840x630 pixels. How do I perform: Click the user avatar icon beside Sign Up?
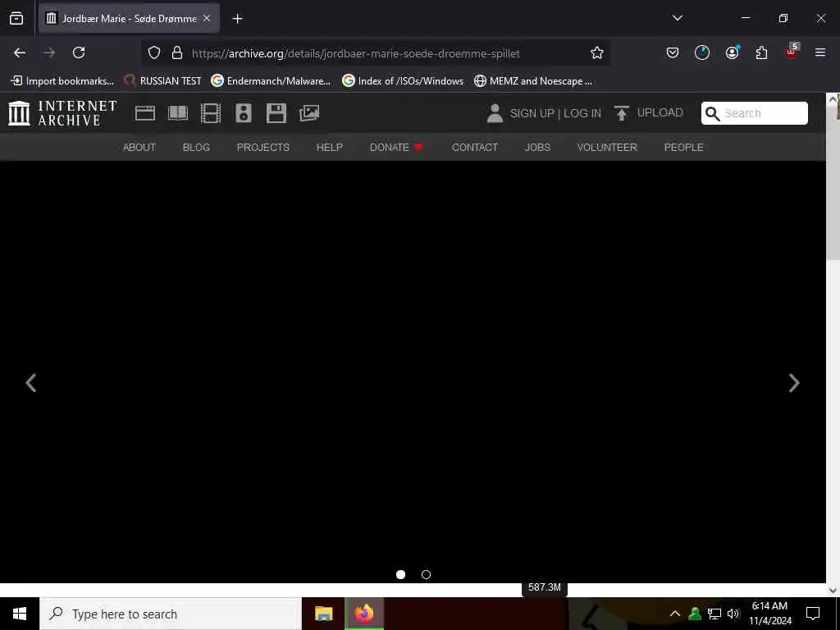pyautogui.click(x=495, y=113)
